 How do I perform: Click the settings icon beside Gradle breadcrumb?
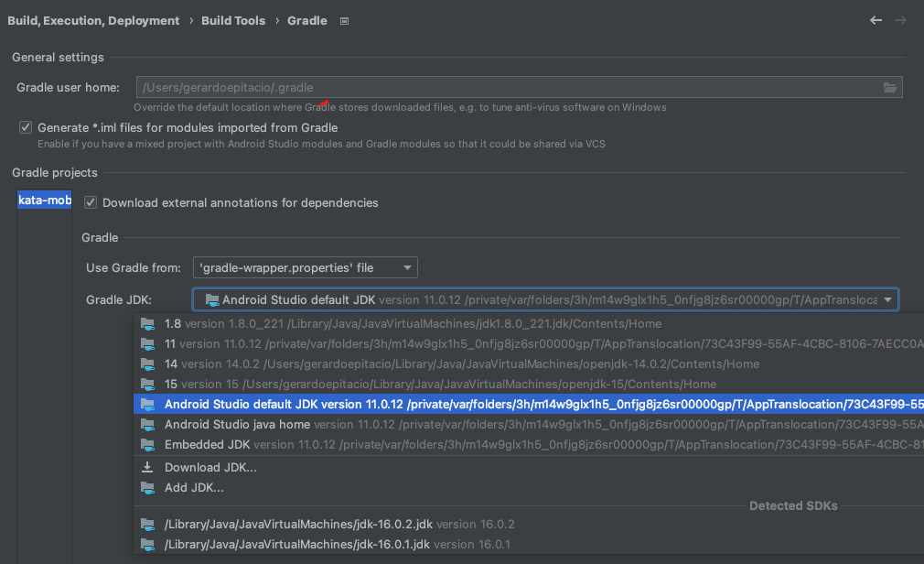(x=344, y=21)
